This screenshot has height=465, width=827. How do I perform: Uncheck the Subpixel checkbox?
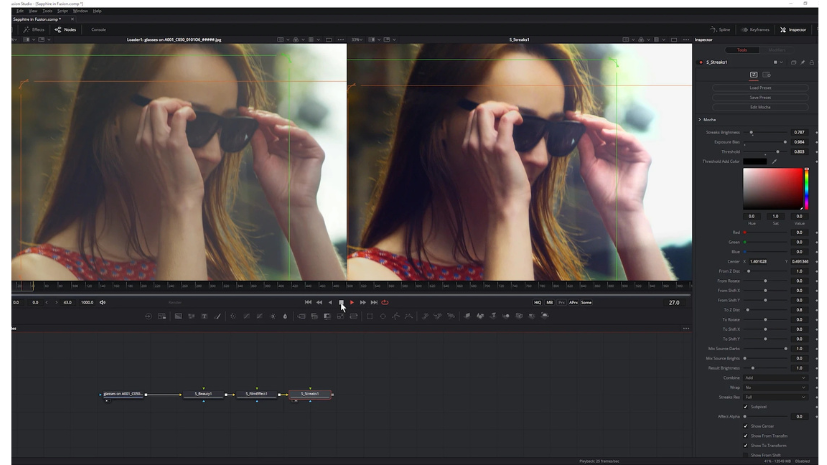[x=745, y=406]
